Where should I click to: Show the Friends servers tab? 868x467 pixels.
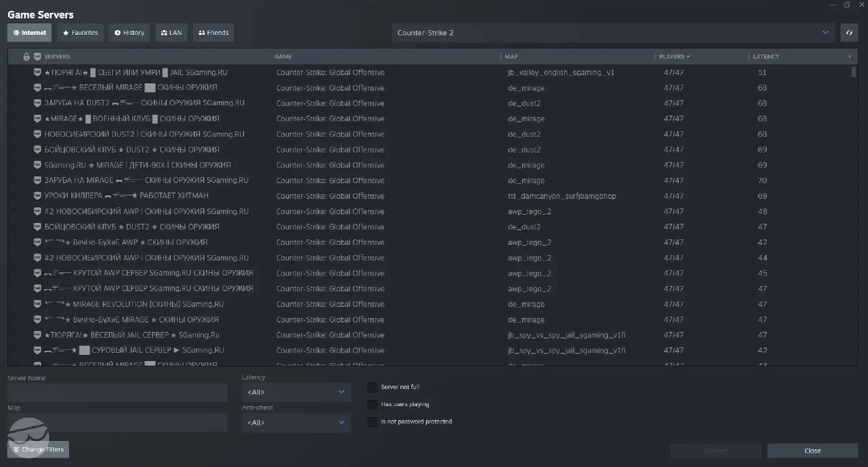(x=213, y=33)
